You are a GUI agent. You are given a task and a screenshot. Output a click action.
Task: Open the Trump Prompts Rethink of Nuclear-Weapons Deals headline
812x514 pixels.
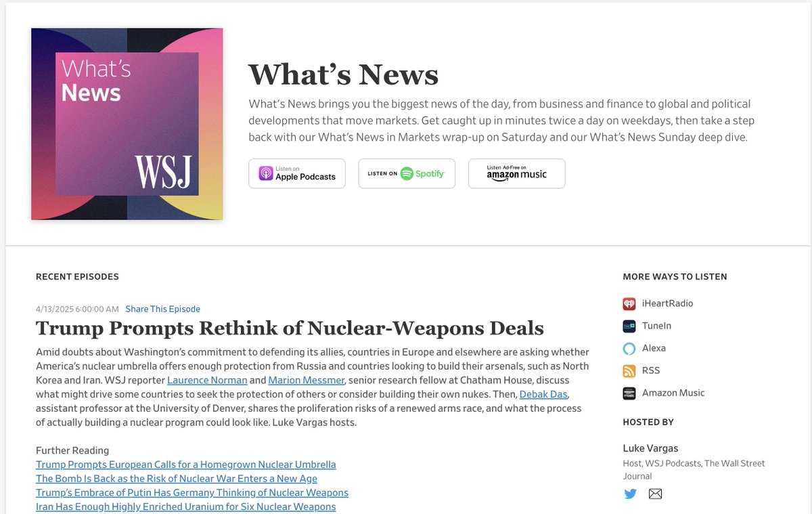(290, 328)
